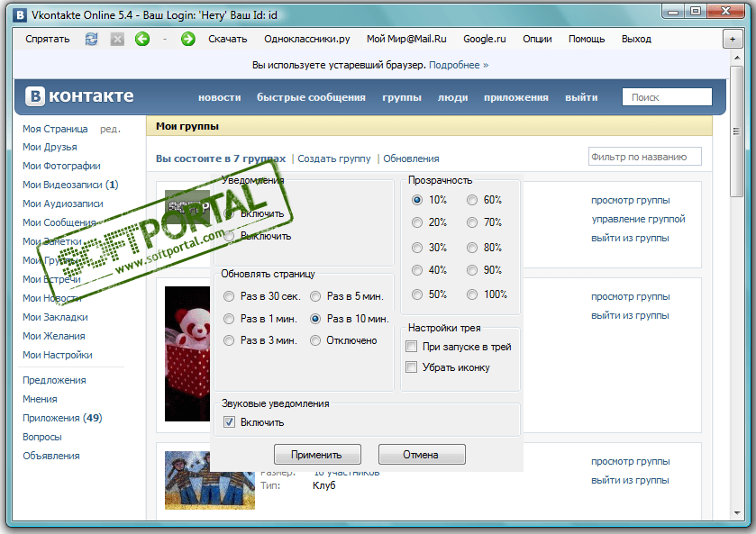Viewport: 756px width, 534px height.
Task: Open быстрые сообщения in VK header
Action: click(311, 97)
